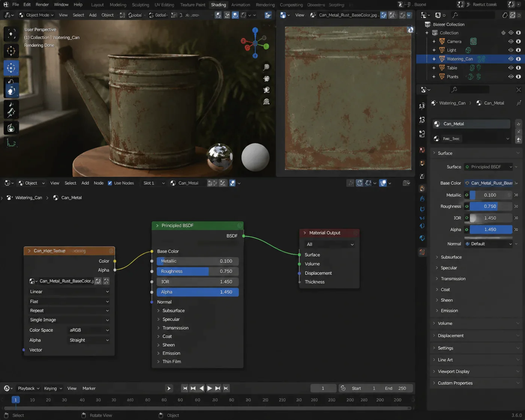Jump to the timeline start frame
The height and width of the screenshot is (420, 525).
pos(185,388)
